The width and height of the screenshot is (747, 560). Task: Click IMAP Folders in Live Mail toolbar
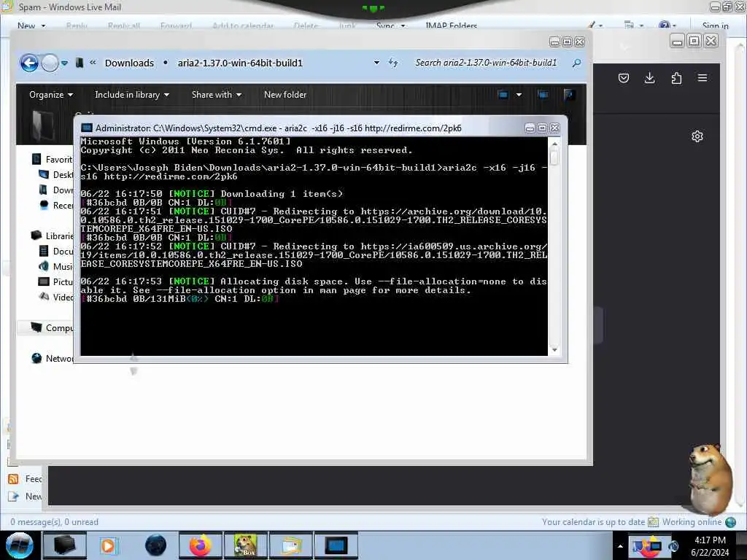(451, 26)
